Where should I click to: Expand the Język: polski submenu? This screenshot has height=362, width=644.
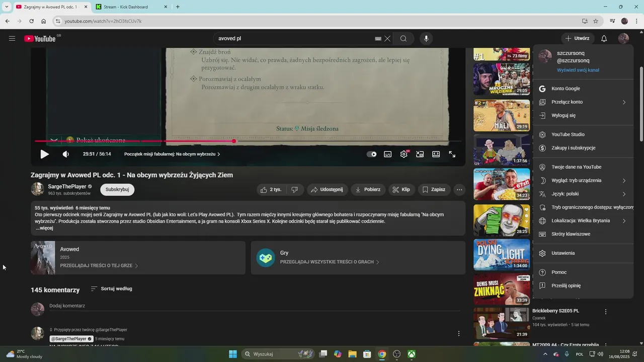583,194
